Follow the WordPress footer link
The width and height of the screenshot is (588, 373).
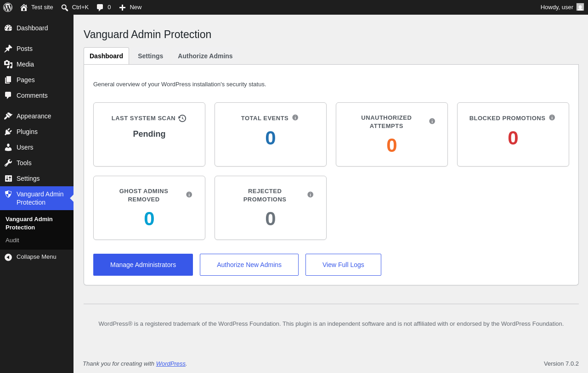[x=171, y=364]
